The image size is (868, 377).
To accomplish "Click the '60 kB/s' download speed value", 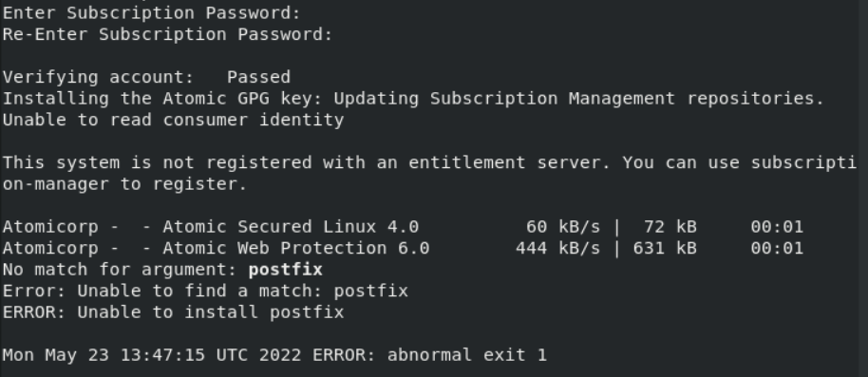I will pyautogui.click(x=563, y=227).
